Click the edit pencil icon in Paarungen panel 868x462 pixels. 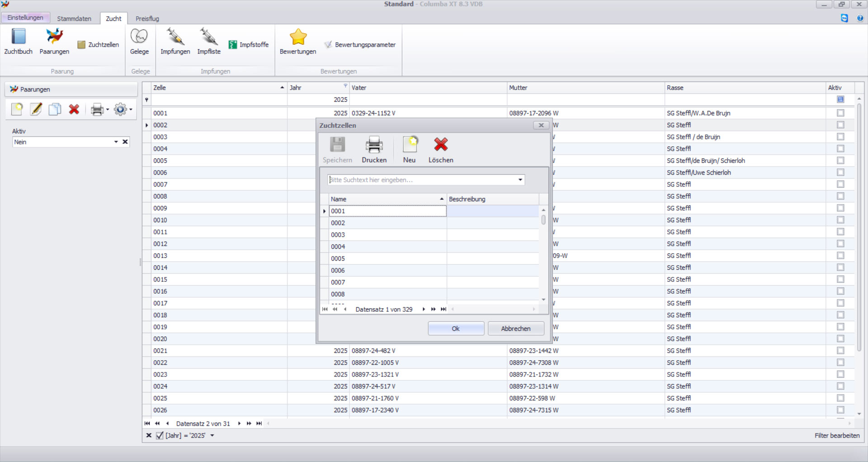36,110
